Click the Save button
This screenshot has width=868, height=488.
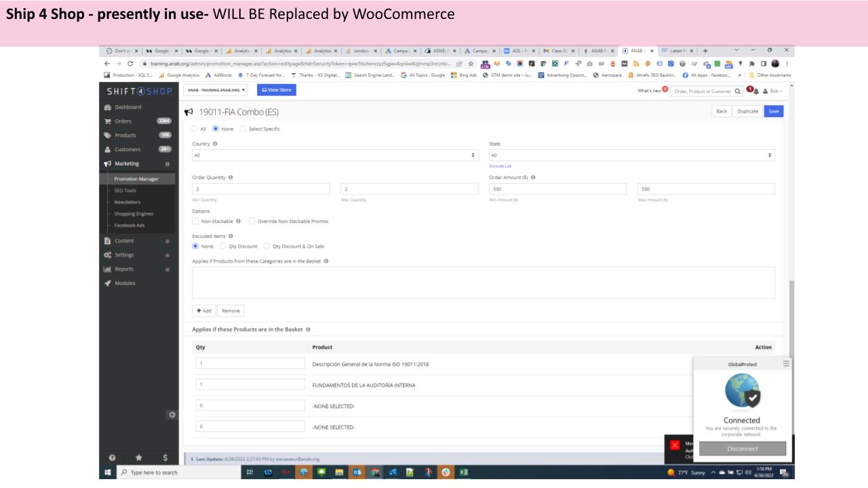point(772,111)
